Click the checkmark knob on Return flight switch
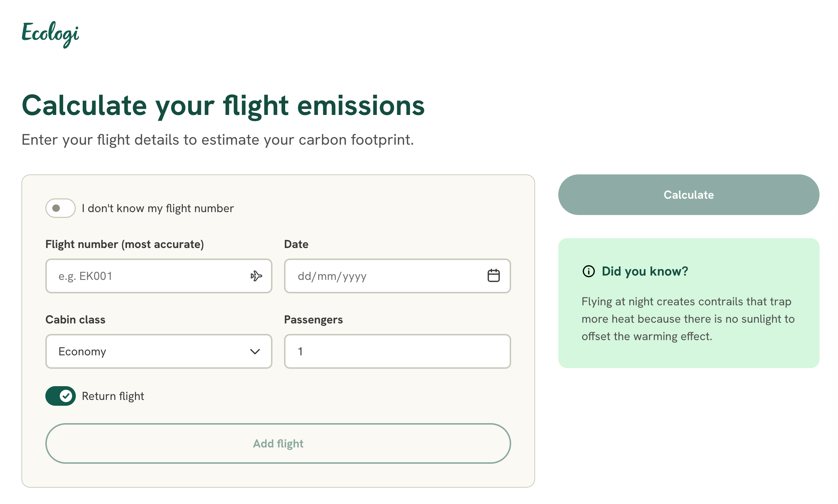 (66, 396)
